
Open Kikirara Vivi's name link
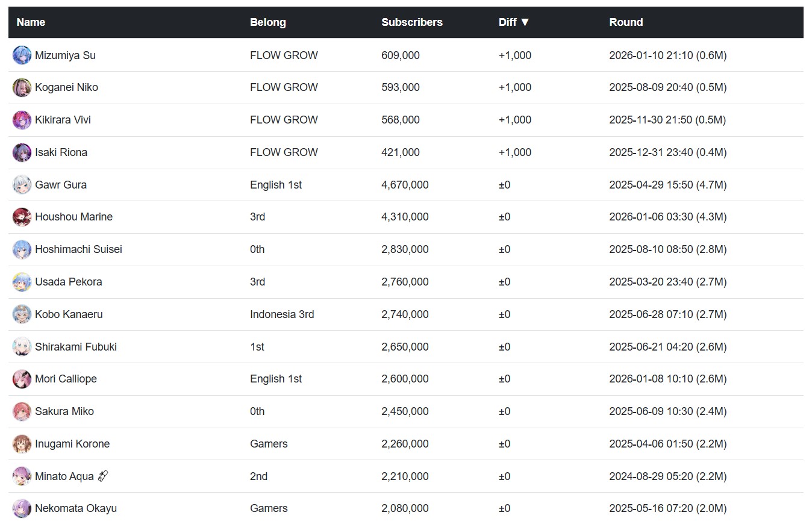pyautogui.click(x=63, y=120)
